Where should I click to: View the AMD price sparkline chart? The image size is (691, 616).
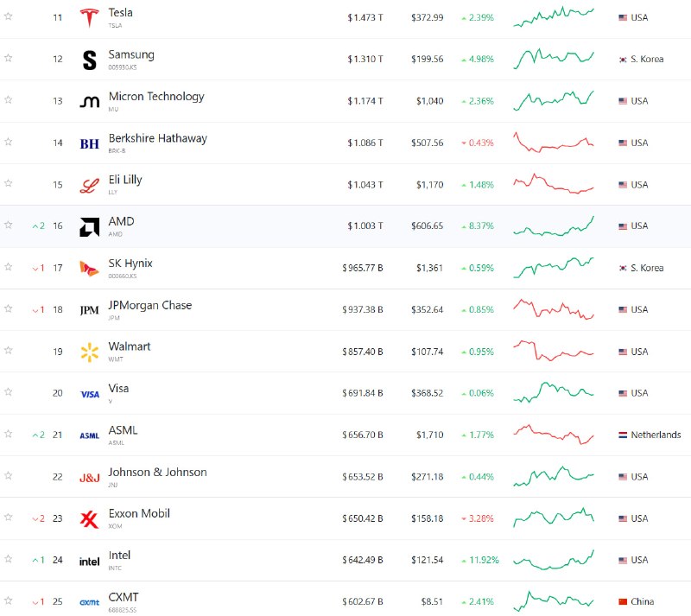click(554, 225)
